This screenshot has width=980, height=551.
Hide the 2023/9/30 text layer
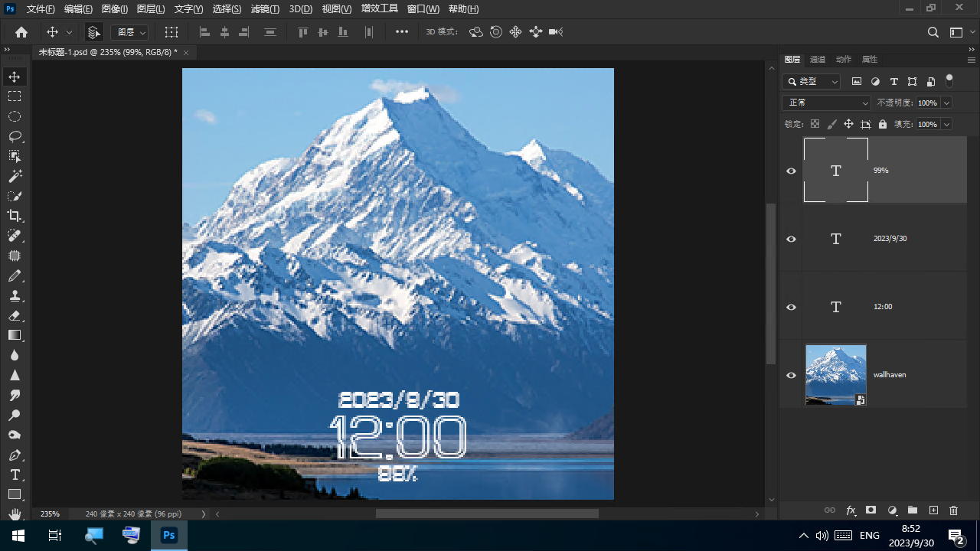tap(792, 239)
